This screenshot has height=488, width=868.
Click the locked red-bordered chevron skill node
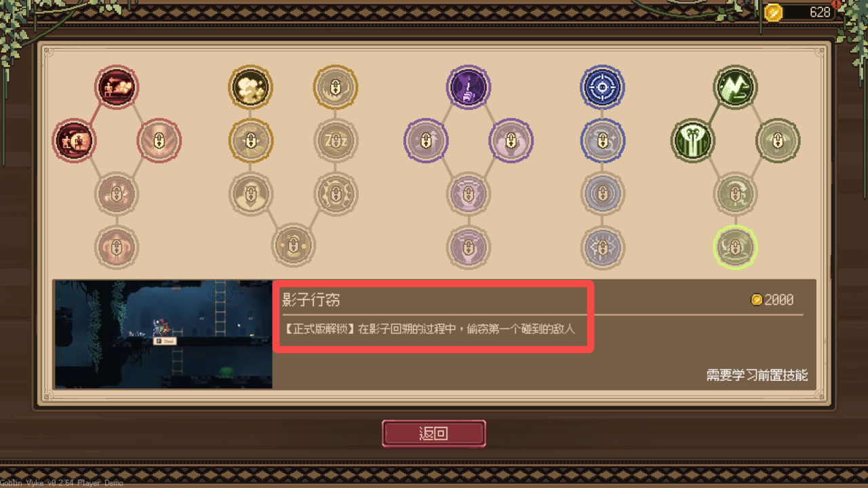click(159, 141)
